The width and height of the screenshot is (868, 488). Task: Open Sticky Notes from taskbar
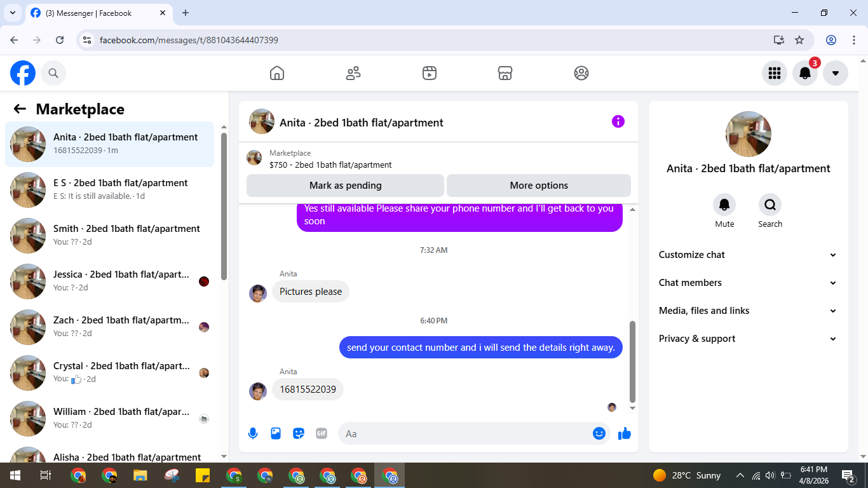coord(203,475)
